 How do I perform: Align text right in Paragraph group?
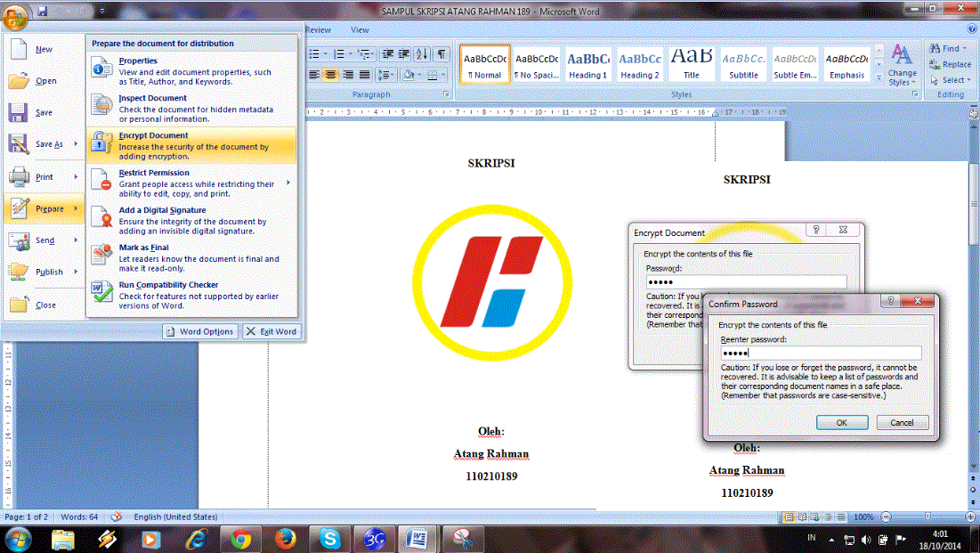[x=347, y=75]
